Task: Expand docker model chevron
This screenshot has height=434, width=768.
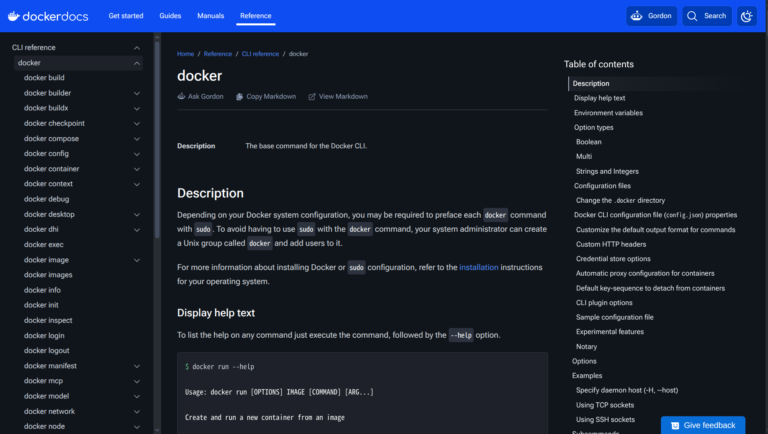Action: click(137, 396)
